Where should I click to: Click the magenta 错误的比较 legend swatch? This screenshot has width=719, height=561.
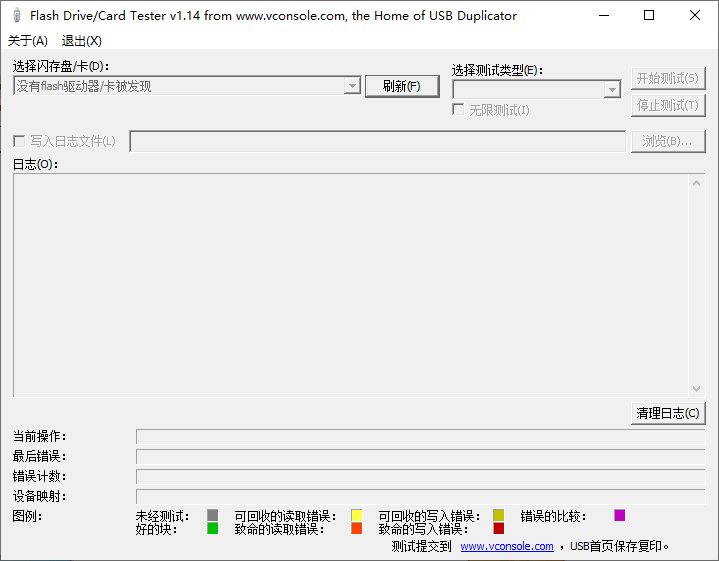click(x=619, y=515)
